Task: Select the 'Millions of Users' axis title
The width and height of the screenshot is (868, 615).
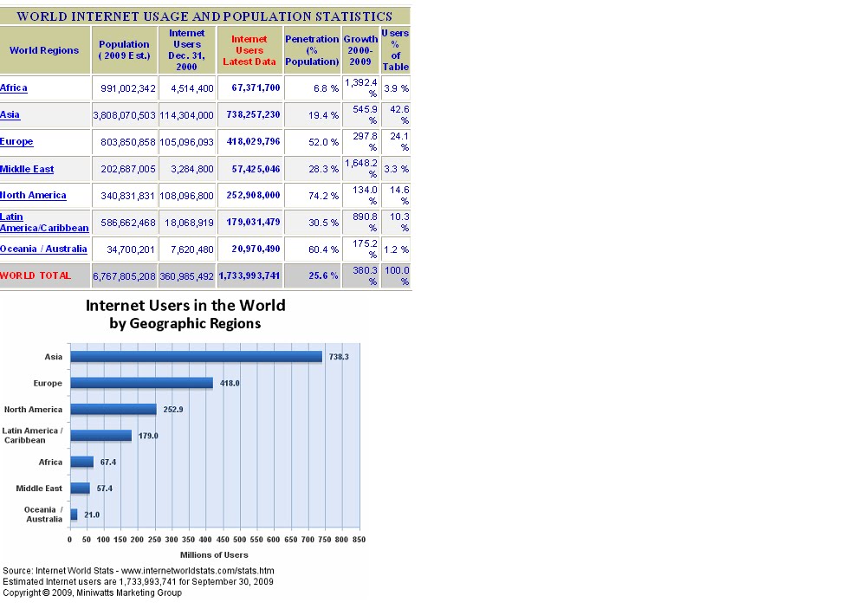Action: [214, 554]
